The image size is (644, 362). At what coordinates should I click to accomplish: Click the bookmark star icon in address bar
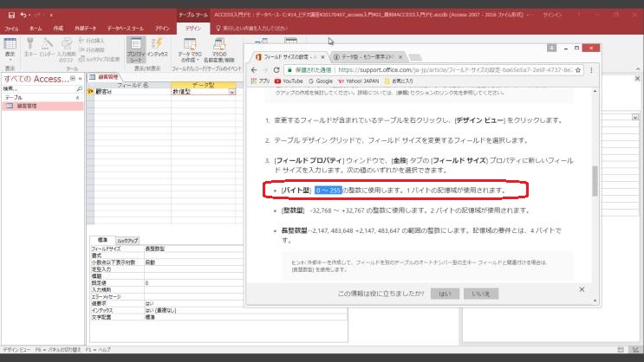578,70
